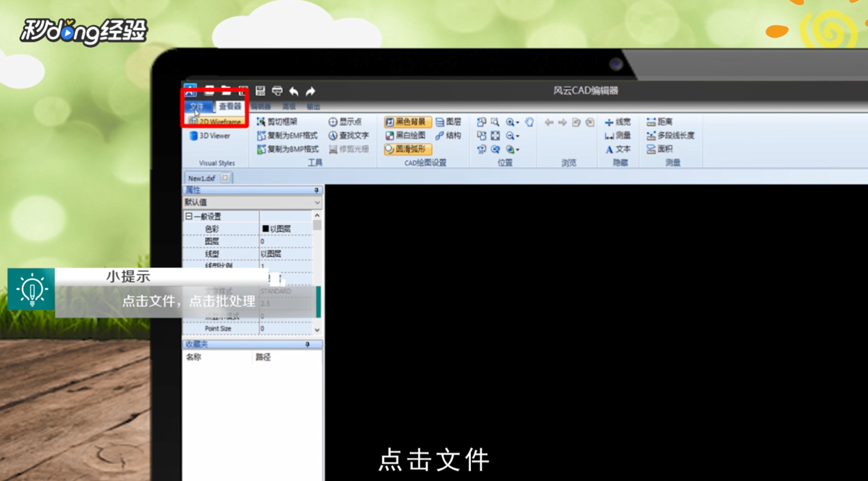Click the next-view arrow in 浏览 group
Viewport: 868px width, 481px height.
pos(562,122)
